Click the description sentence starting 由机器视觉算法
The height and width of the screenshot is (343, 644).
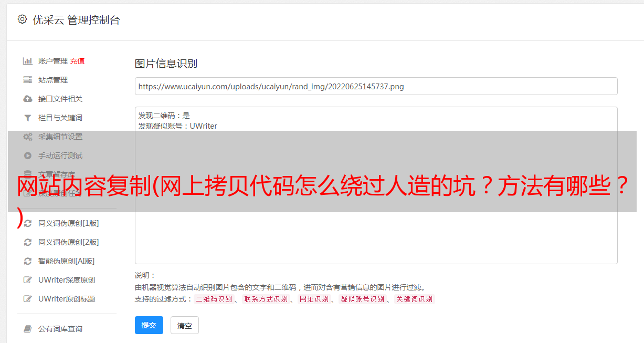tap(280, 287)
